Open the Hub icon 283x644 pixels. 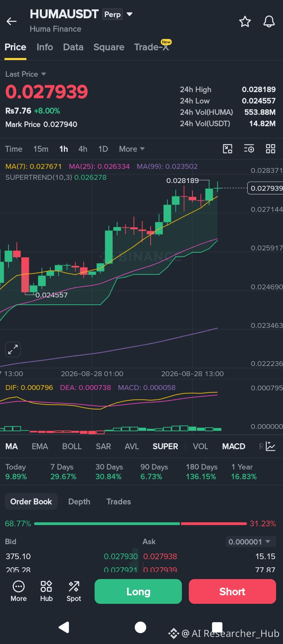coord(46,591)
